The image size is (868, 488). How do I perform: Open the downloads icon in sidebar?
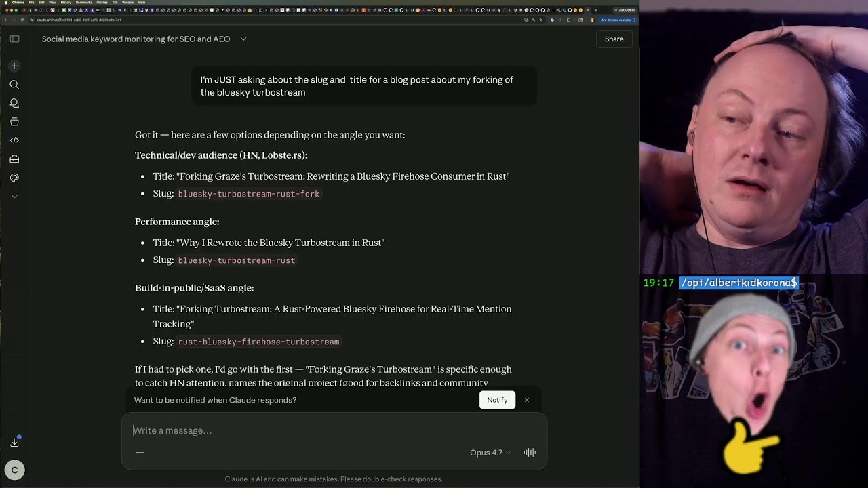(14, 443)
